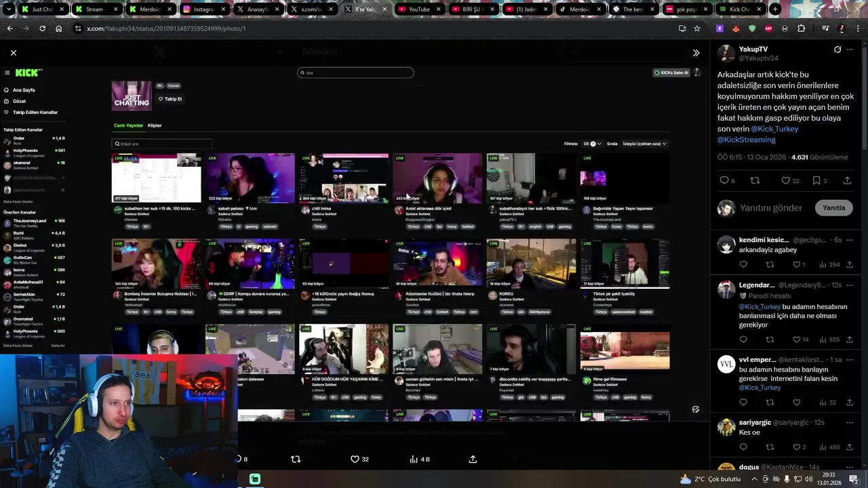Open the ABP adblock extension icon
The height and width of the screenshot is (488, 868).
(768, 28)
